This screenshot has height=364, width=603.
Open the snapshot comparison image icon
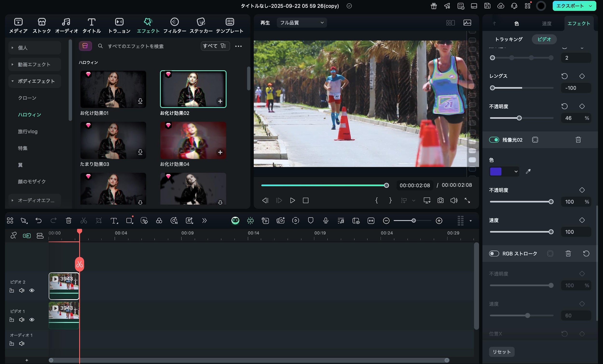(x=467, y=23)
